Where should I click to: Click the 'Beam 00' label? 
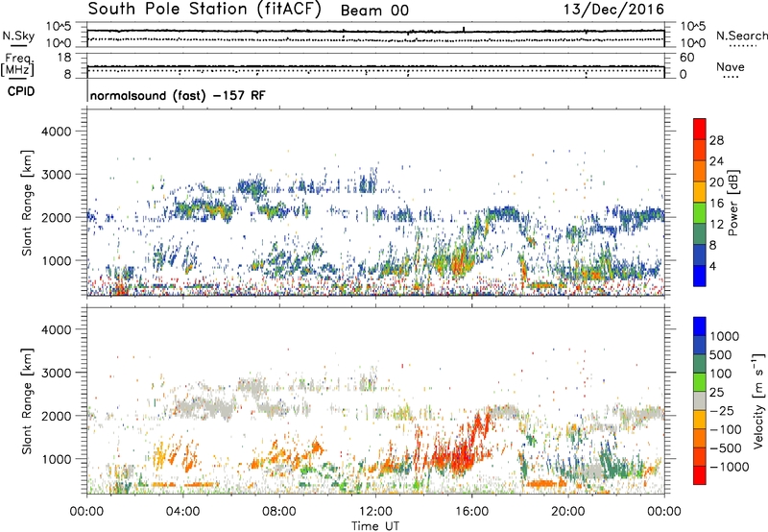(x=374, y=11)
